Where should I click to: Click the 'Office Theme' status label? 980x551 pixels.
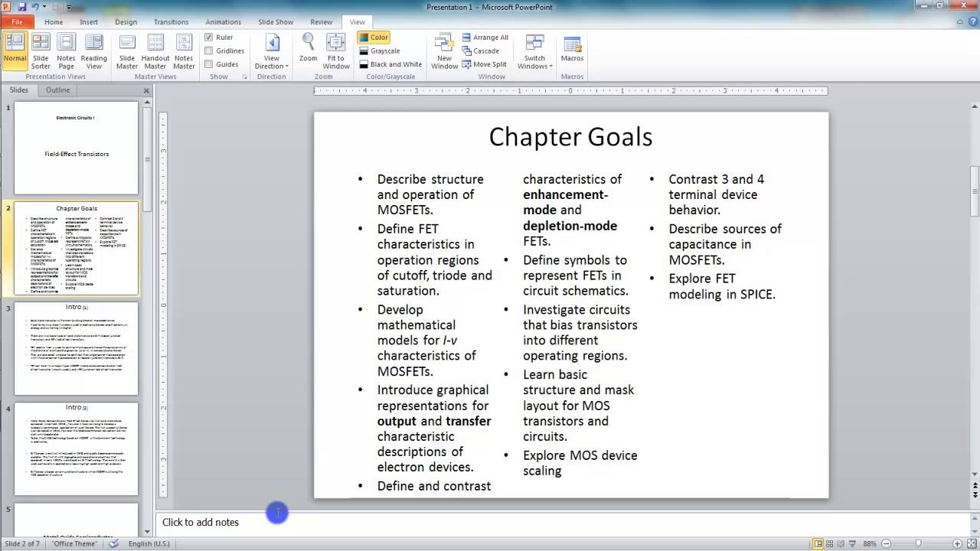(x=74, y=543)
